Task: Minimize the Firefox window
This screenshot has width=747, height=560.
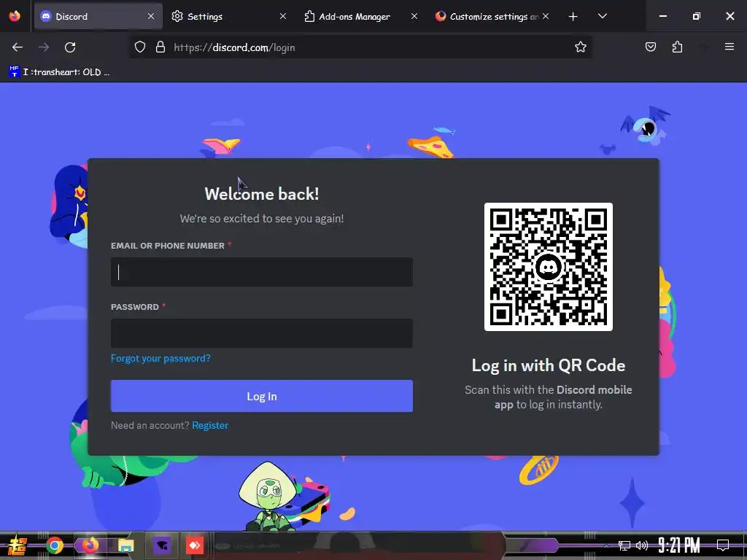Action: coord(662,16)
